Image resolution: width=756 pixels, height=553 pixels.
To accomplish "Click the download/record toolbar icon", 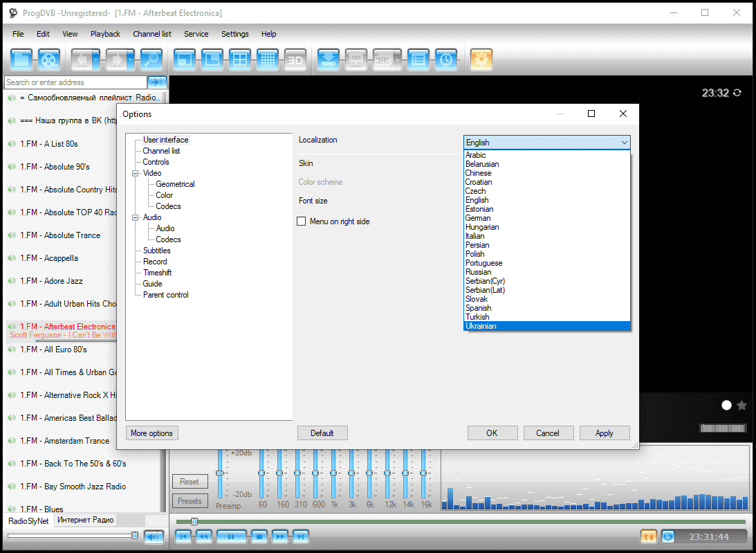I will point(329,60).
